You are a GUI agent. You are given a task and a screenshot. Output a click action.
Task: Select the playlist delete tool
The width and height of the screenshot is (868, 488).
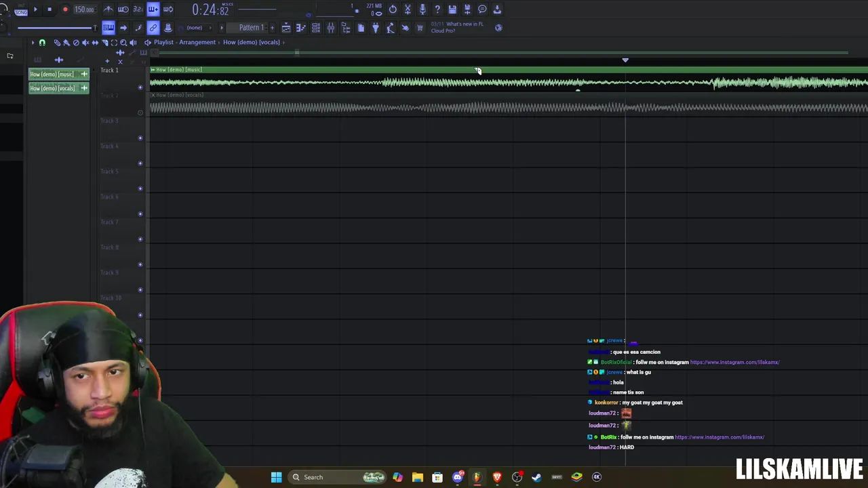tap(76, 43)
